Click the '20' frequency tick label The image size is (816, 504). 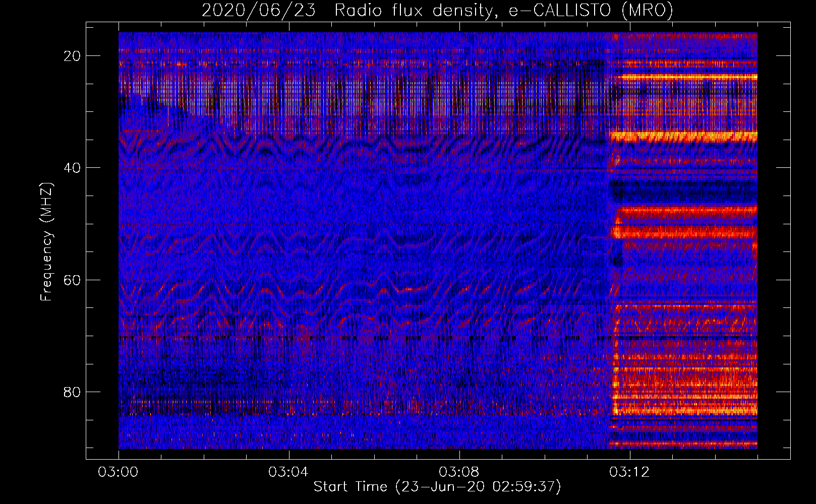click(73, 56)
